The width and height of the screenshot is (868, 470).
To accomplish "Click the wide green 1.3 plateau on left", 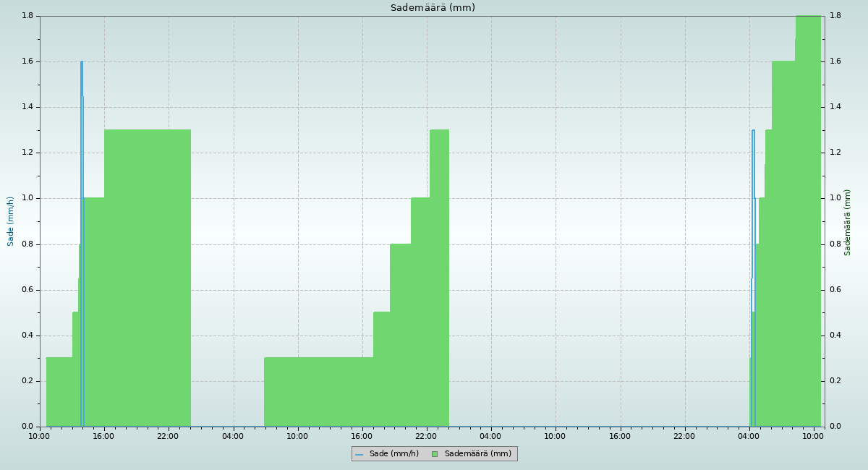I will coord(148,275).
